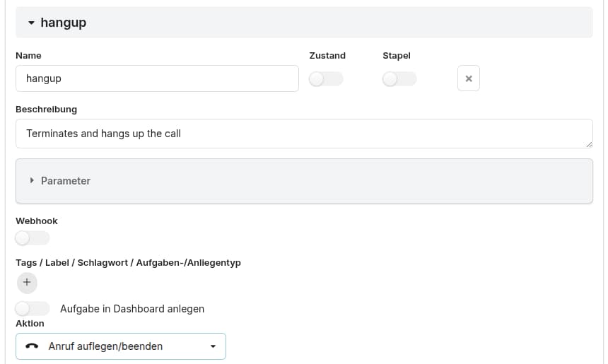The height and width of the screenshot is (364, 608).
Task: Open the Aktion dropdown using its arrow
Action: 214,346
